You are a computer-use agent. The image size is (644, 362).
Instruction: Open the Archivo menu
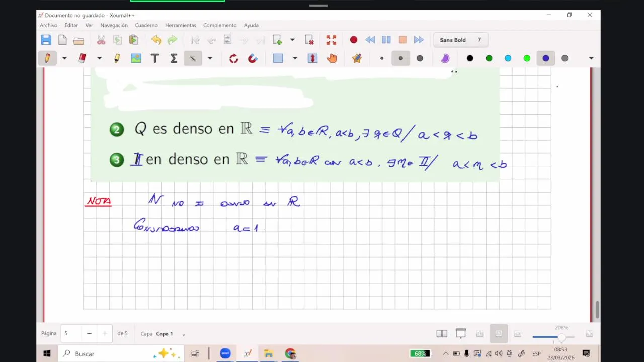(49, 25)
